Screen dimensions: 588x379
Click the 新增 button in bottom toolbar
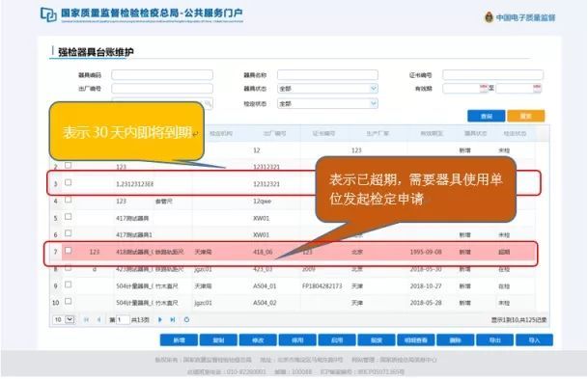click(x=179, y=340)
